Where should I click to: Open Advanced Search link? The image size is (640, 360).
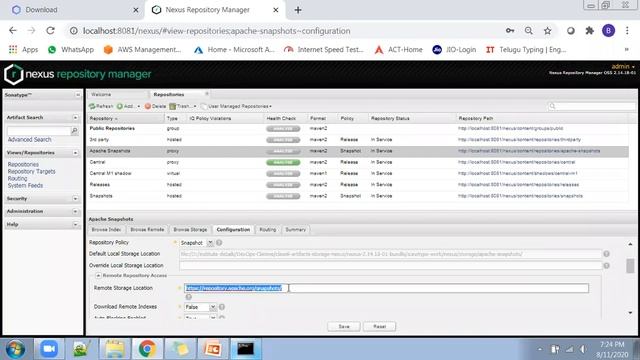29,140
